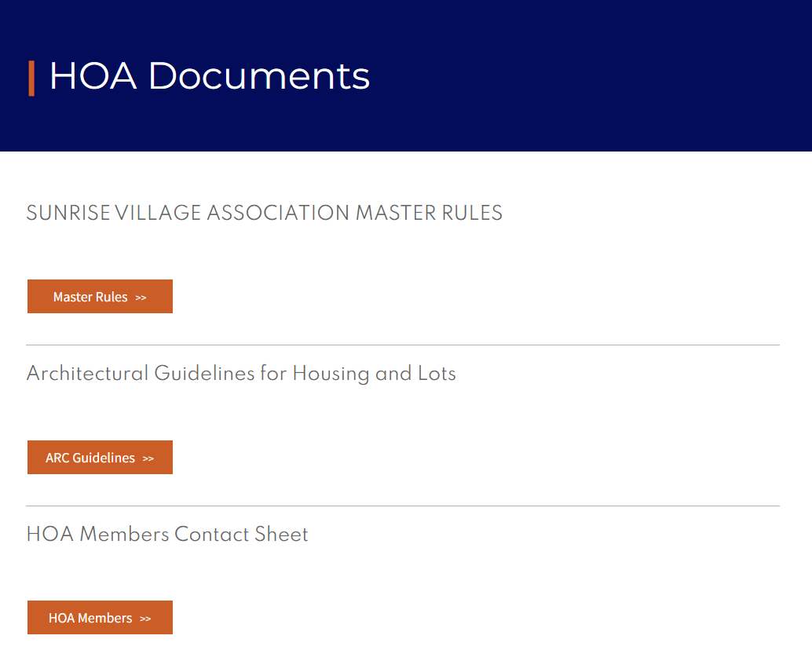Image resolution: width=812 pixels, height=672 pixels.
Task: Click the Sunrise Village Association Master Rules heading
Action: click(265, 213)
